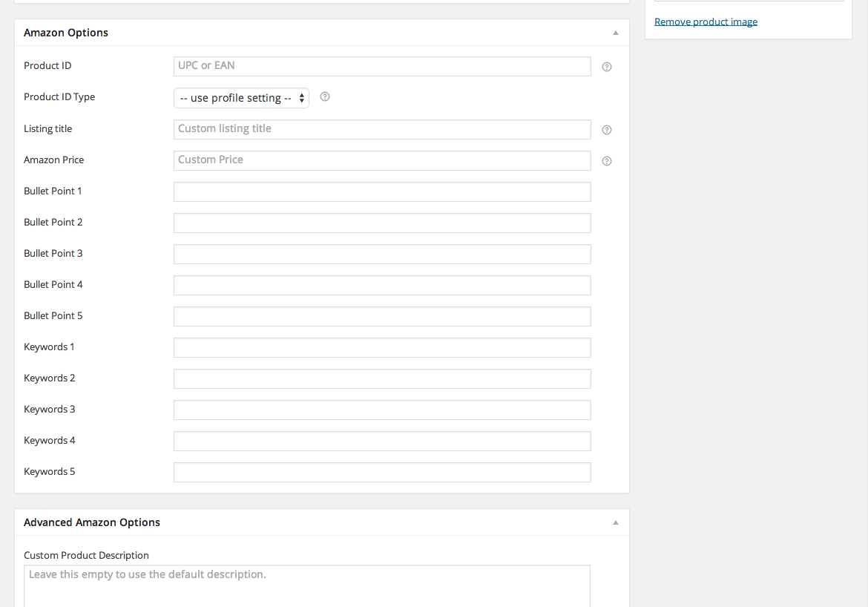Click the Custom Product Description label
The height and width of the screenshot is (607, 868).
(x=86, y=556)
